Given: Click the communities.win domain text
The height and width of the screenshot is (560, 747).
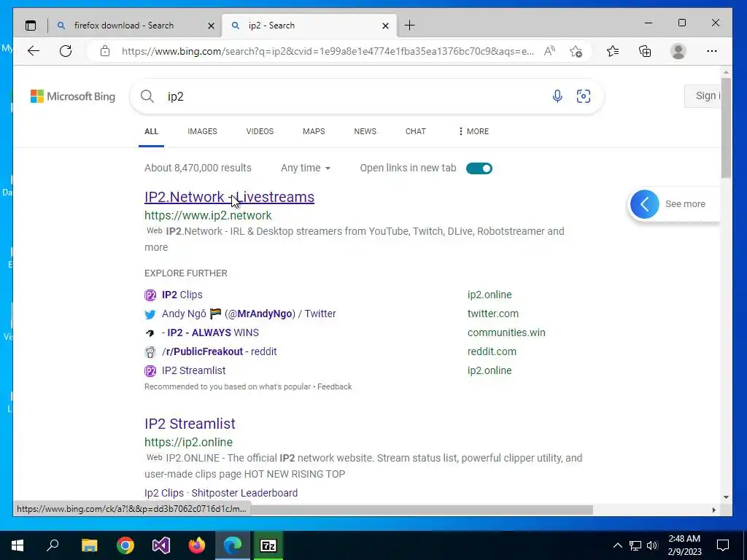Looking at the screenshot, I should (x=506, y=332).
